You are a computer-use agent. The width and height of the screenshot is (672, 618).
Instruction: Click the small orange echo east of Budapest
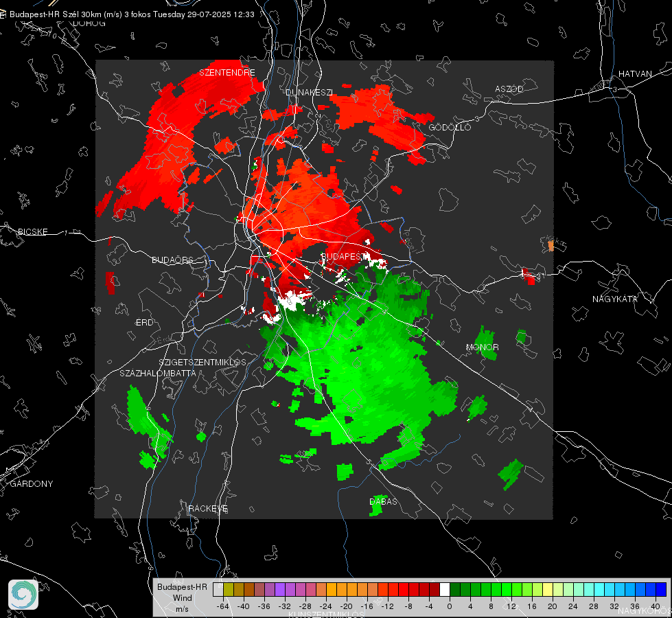click(551, 246)
